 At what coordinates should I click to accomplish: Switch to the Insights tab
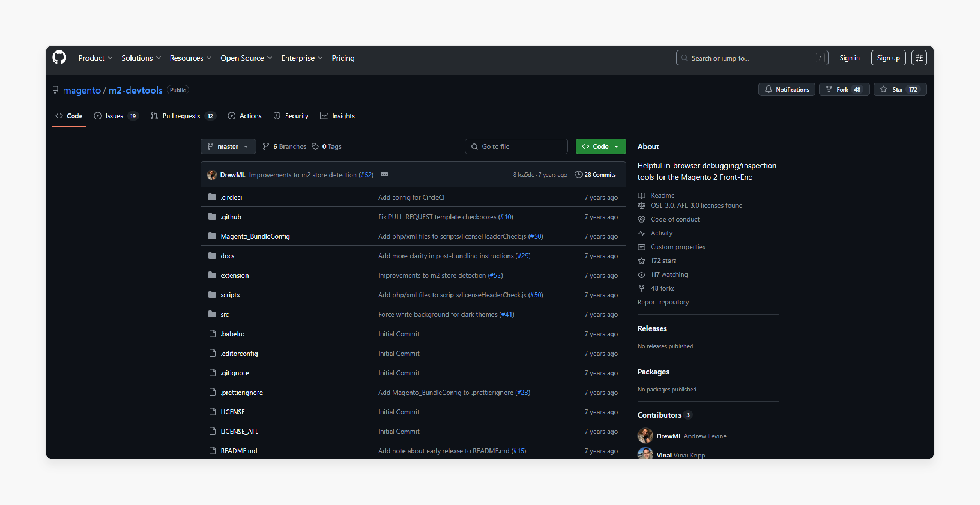click(338, 116)
